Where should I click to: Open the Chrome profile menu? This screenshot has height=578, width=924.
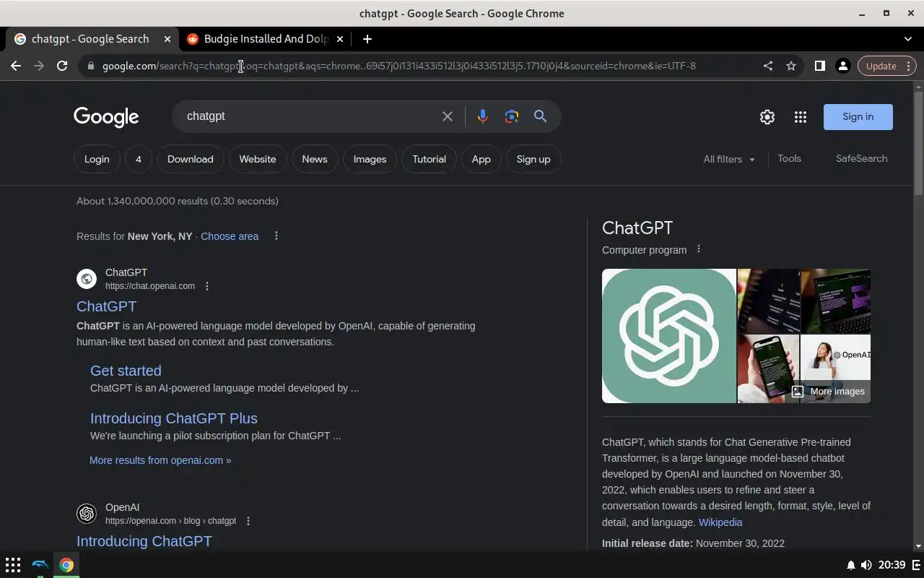(x=842, y=66)
